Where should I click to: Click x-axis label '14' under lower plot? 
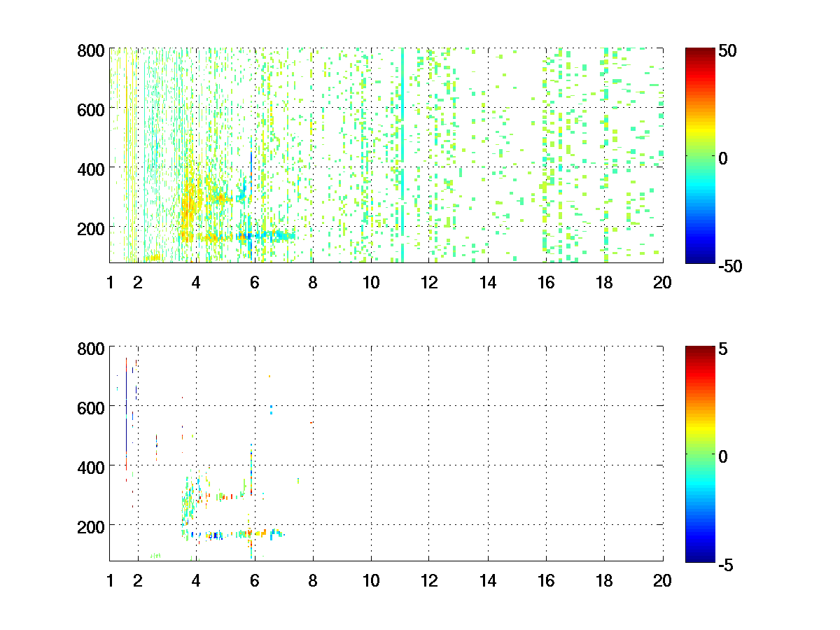(x=488, y=581)
